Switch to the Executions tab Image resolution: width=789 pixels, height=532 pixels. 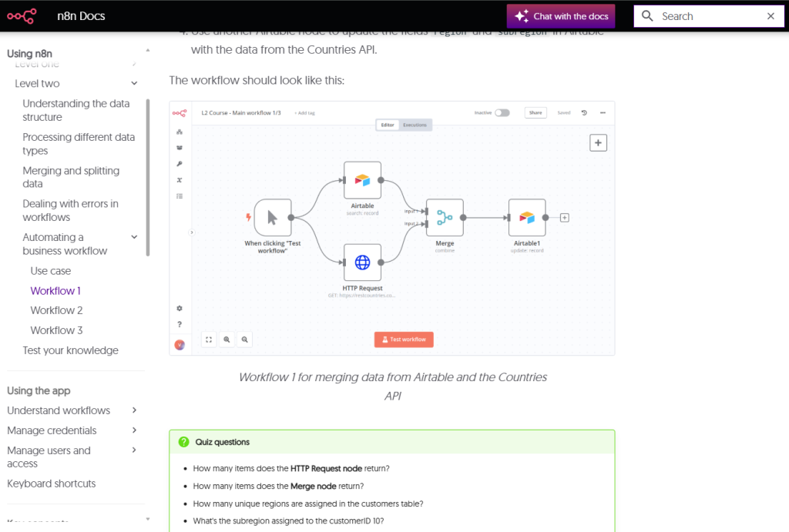[x=415, y=125]
